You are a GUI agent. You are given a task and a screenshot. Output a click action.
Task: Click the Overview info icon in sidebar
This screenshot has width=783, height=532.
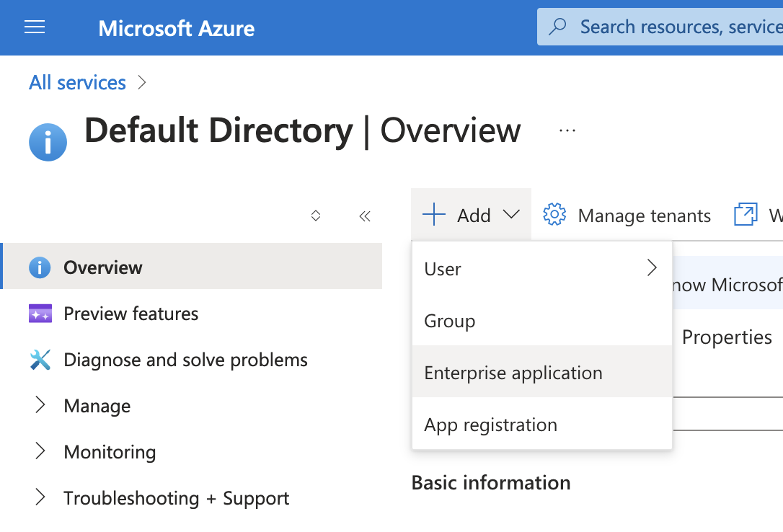coord(40,267)
